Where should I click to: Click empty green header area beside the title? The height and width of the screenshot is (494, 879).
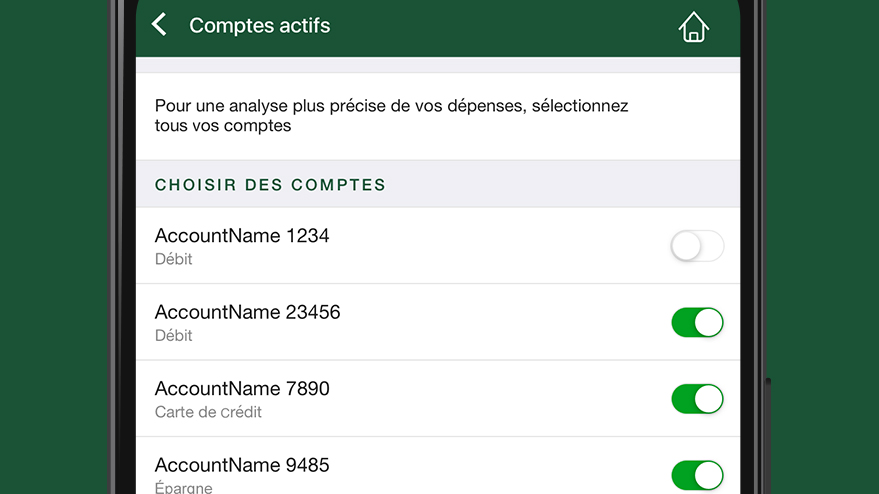point(505,27)
